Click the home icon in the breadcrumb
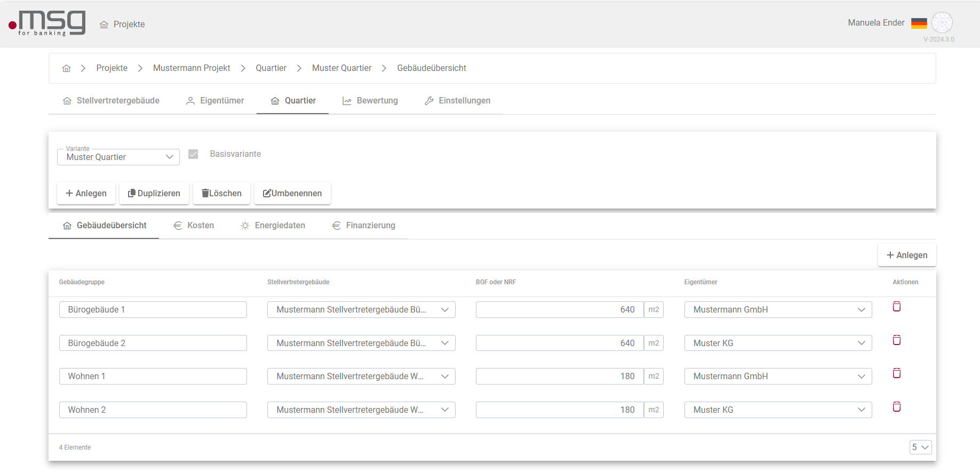Screen dimensions: 980x472 click(66, 68)
